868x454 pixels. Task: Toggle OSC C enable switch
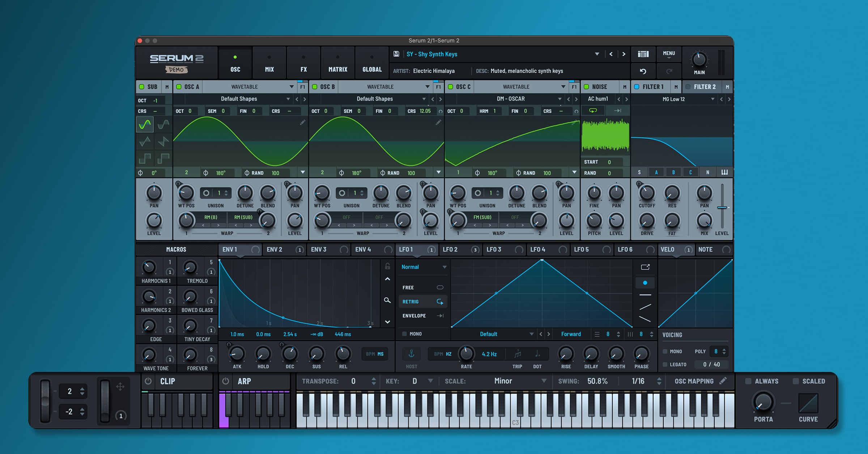point(451,87)
